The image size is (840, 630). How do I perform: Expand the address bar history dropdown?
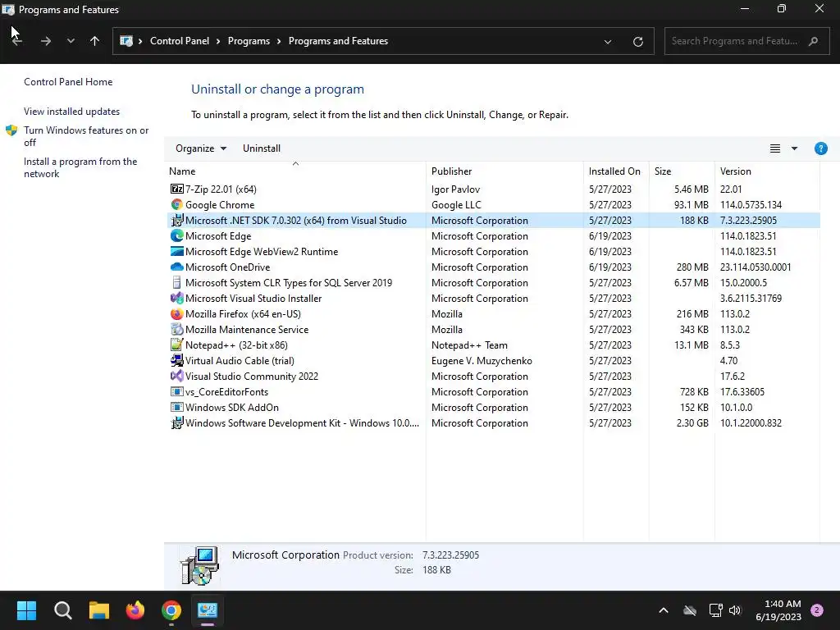coord(608,41)
